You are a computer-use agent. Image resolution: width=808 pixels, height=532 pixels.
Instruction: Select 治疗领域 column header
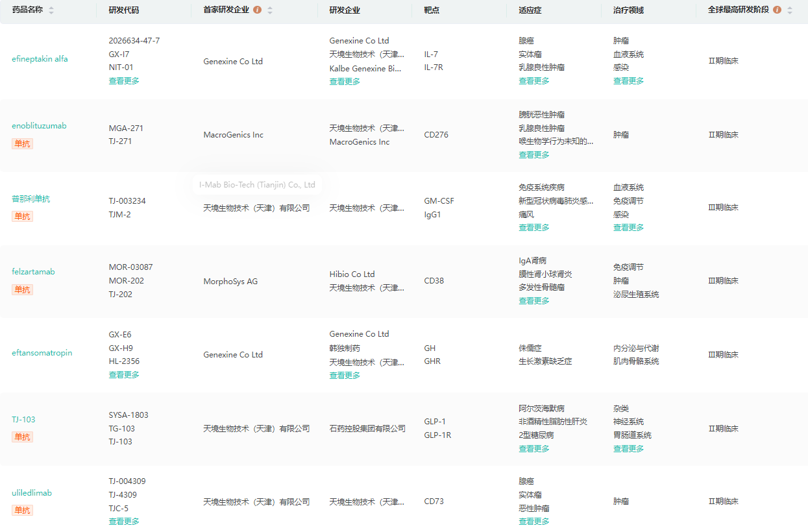tap(628, 10)
